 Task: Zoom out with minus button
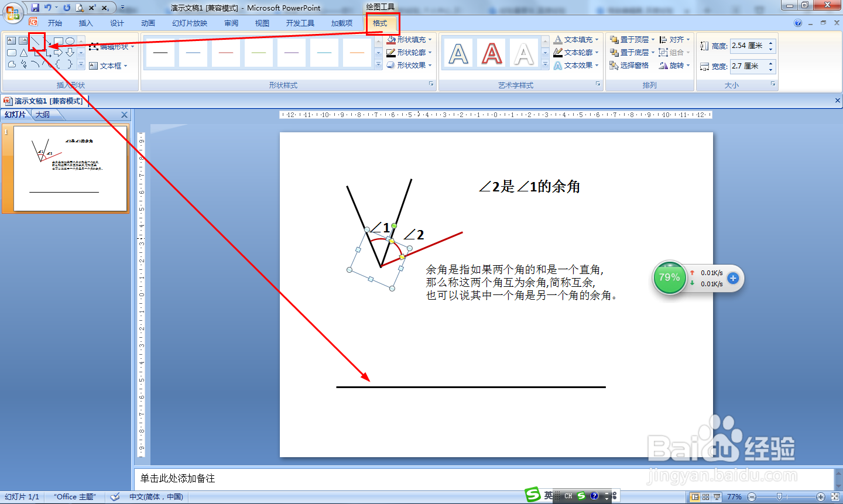coord(752,497)
